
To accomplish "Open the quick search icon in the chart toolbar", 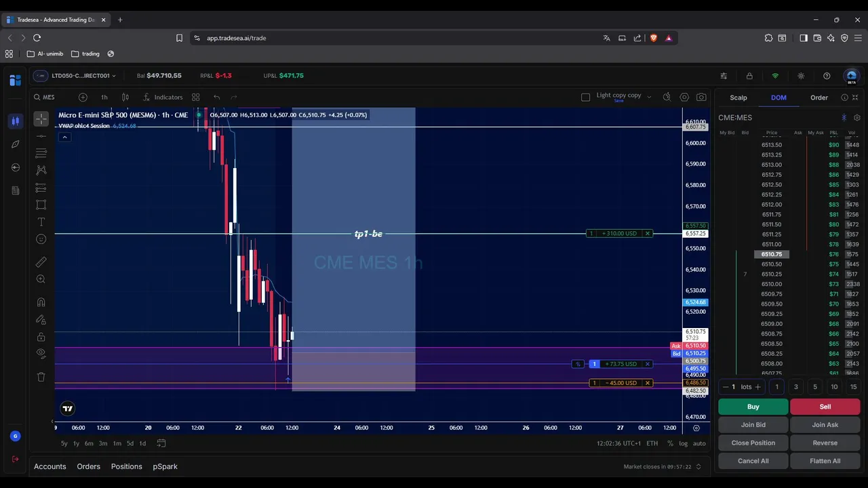I will [667, 98].
